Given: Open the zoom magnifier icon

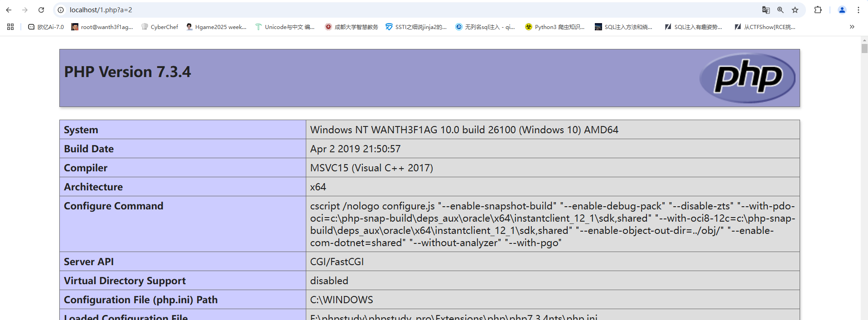Looking at the screenshot, I should [x=781, y=10].
